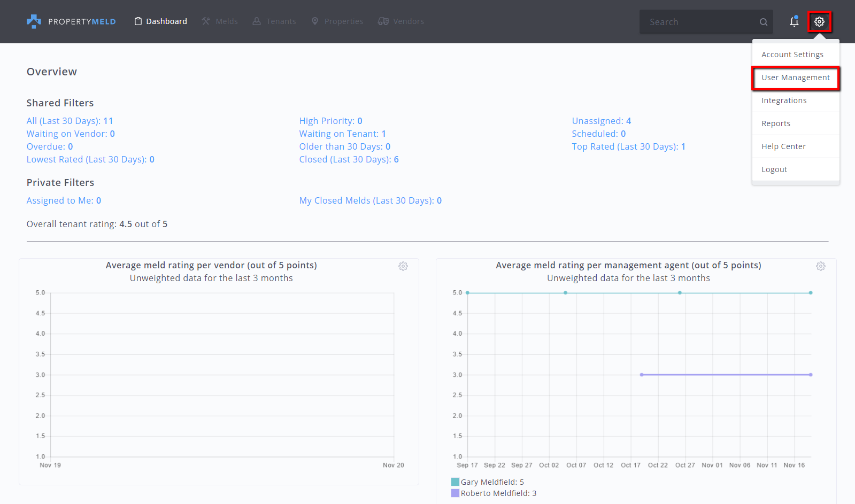Click the Vendors truck icon
The image size is (855, 504).
pyautogui.click(x=383, y=21)
